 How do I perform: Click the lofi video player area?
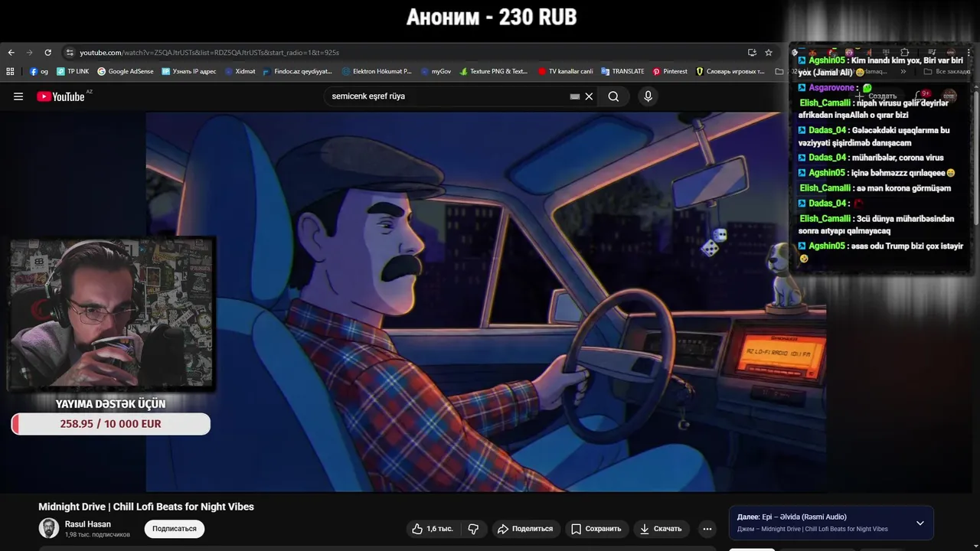point(485,302)
